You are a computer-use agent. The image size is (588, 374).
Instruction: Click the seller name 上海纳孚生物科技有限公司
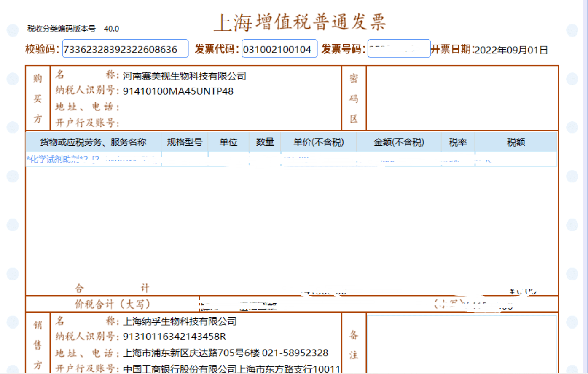180,321
